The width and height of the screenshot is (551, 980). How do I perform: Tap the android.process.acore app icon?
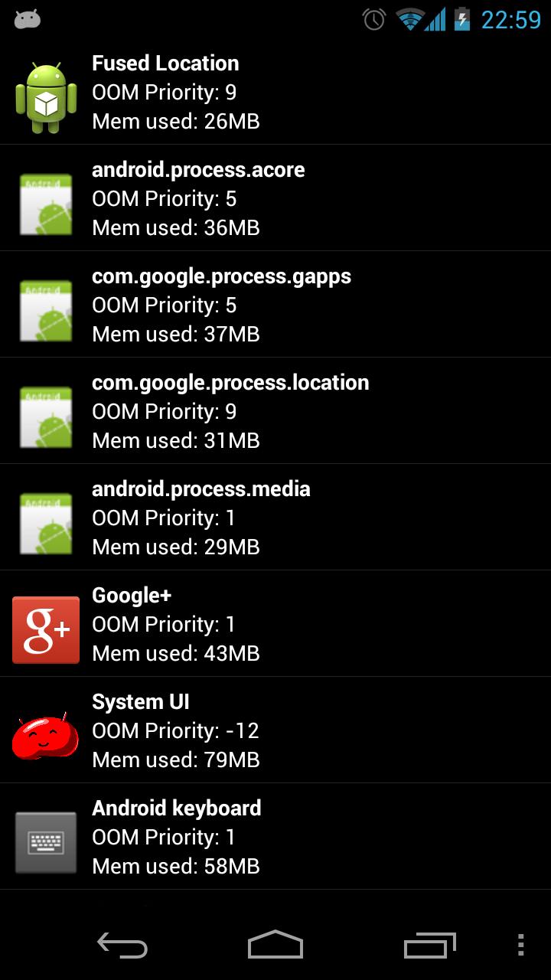[46, 204]
